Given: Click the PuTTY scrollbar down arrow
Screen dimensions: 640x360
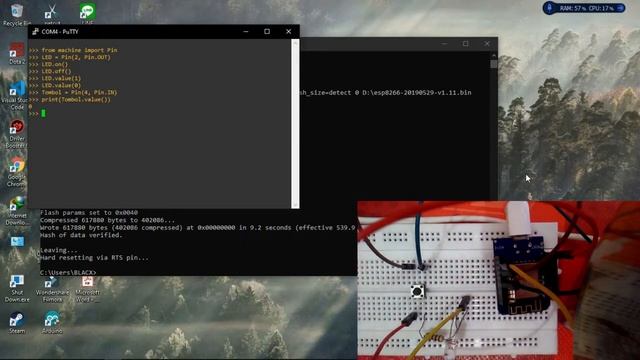Looking at the screenshot, I should pos(295,204).
